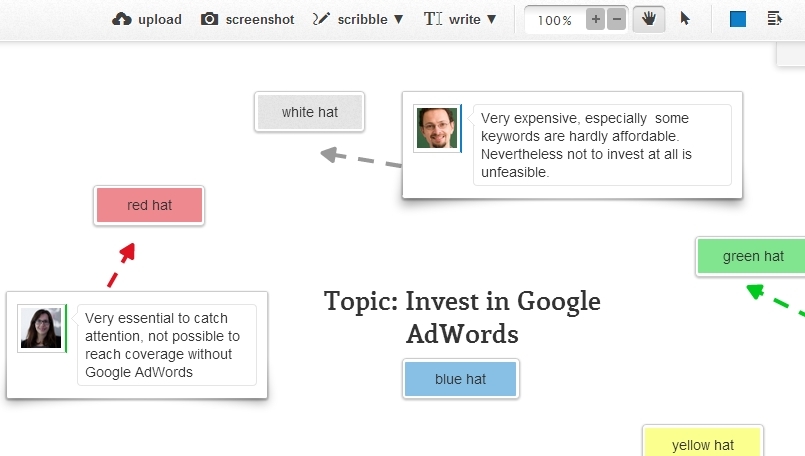Expand the scribble dropdown arrow
This screenshot has height=456, width=805.
point(398,20)
